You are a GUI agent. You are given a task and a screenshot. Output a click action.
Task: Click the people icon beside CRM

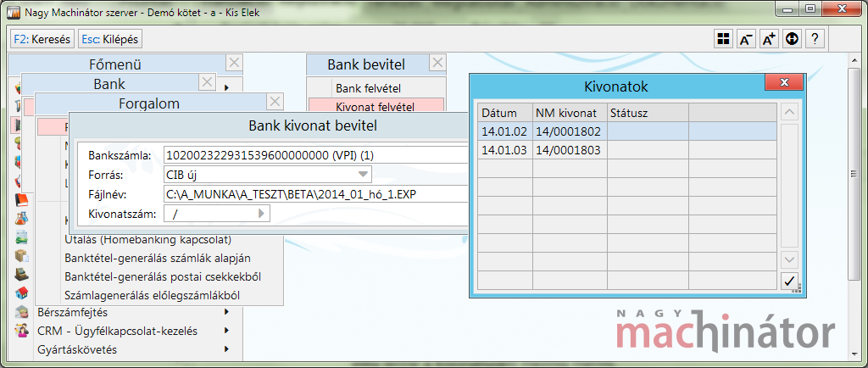point(21,331)
